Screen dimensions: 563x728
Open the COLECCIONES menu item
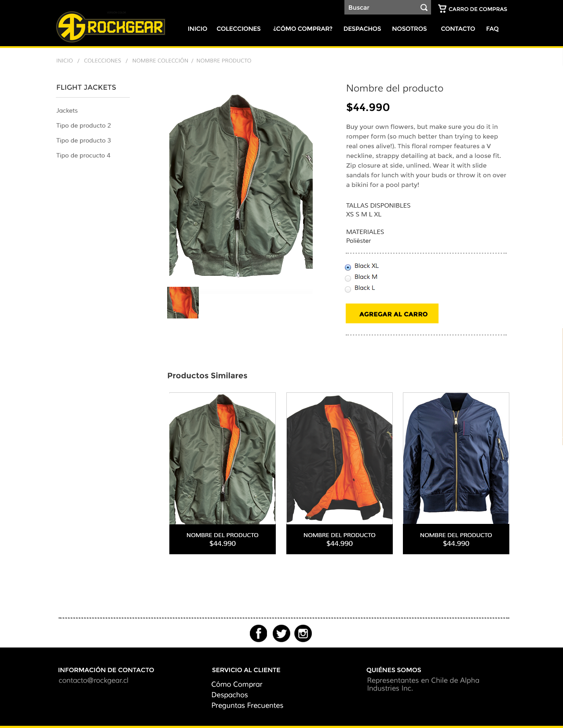[238, 29]
